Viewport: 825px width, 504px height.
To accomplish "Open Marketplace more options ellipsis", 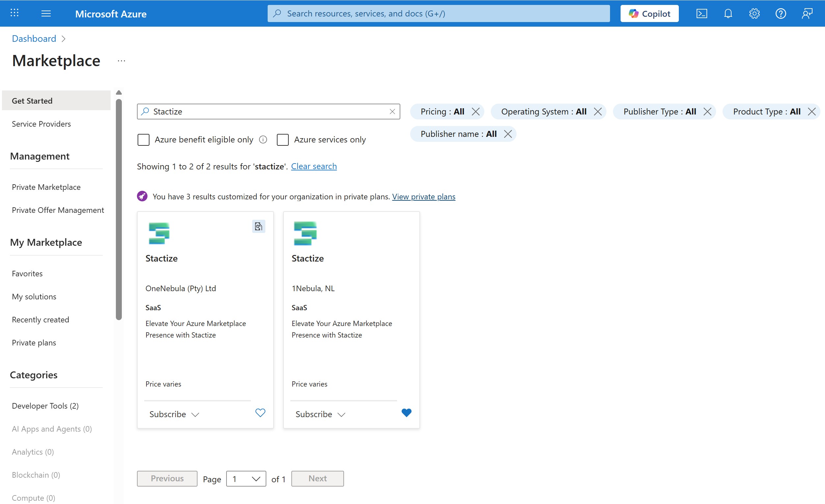I will (x=121, y=61).
